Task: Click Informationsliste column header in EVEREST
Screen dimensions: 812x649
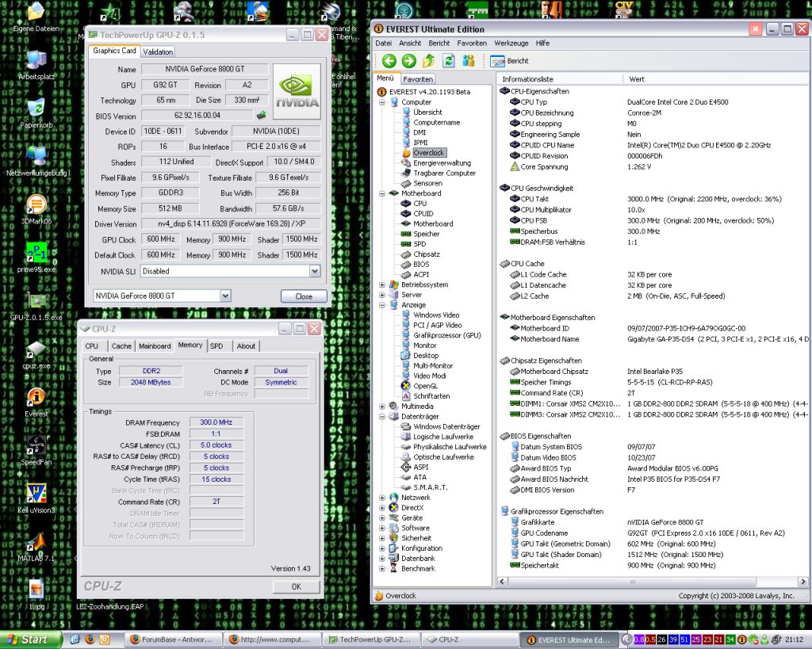Action: coord(560,79)
